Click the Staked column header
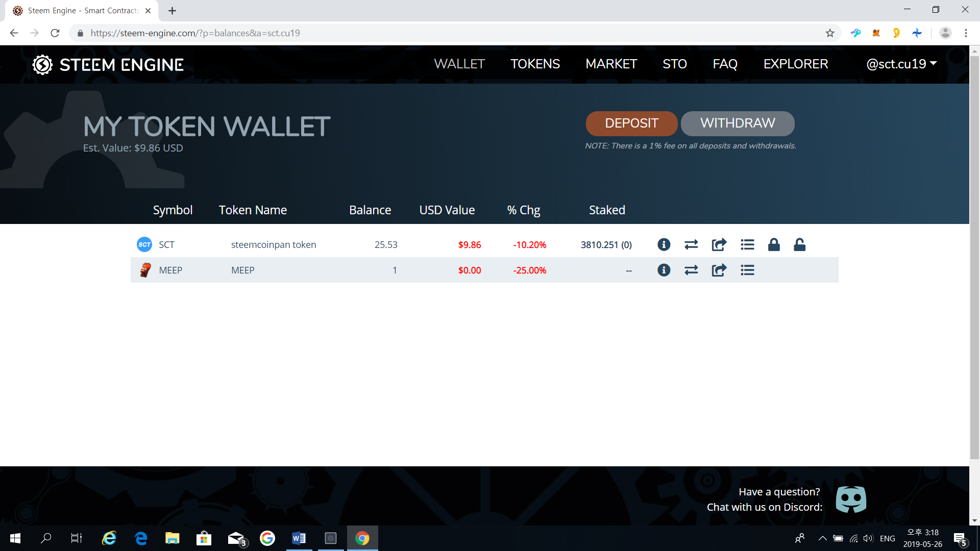The image size is (980, 551). click(607, 210)
